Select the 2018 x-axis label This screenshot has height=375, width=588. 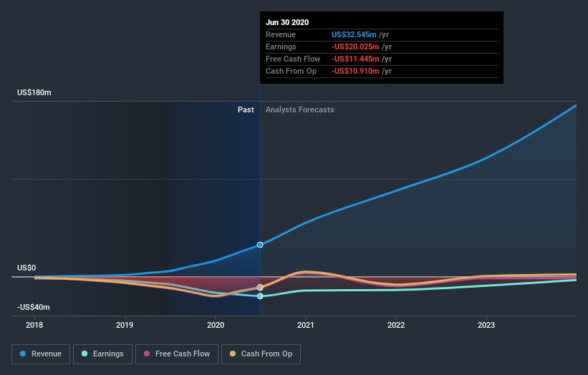(34, 325)
